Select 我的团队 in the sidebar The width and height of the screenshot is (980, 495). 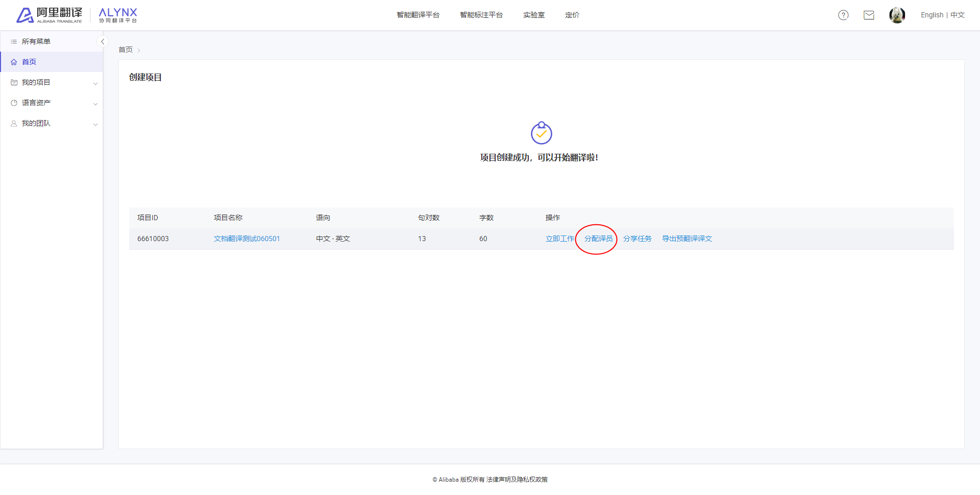(52, 123)
